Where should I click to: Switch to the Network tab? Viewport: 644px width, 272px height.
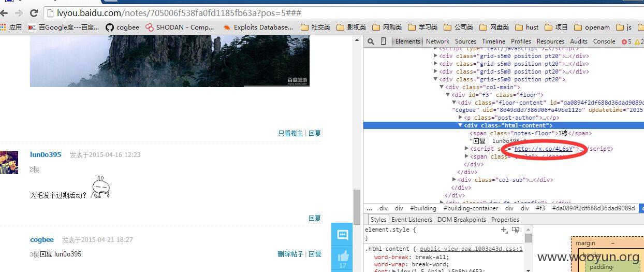(x=437, y=41)
